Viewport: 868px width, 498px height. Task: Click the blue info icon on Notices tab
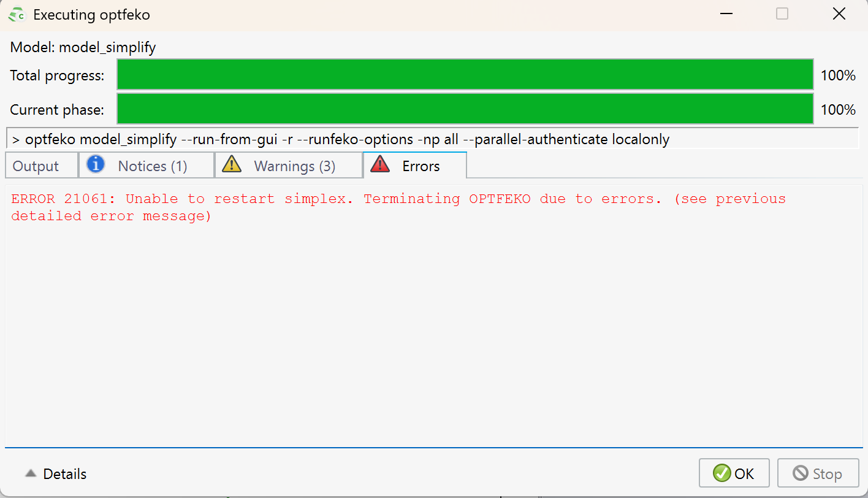coord(96,164)
